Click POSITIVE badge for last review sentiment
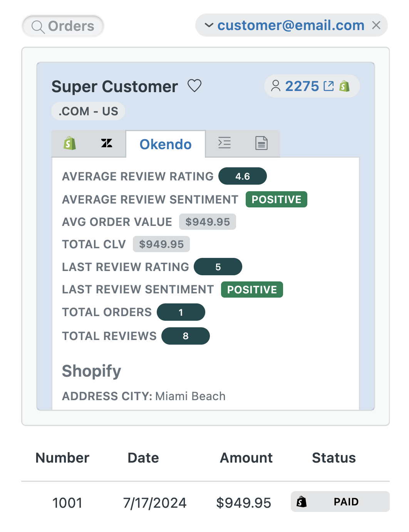The width and height of the screenshot is (409, 532). click(x=252, y=290)
